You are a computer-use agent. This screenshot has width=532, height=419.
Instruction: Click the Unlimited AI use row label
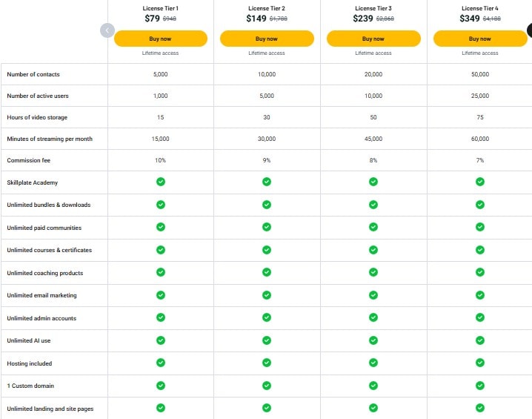28,340
